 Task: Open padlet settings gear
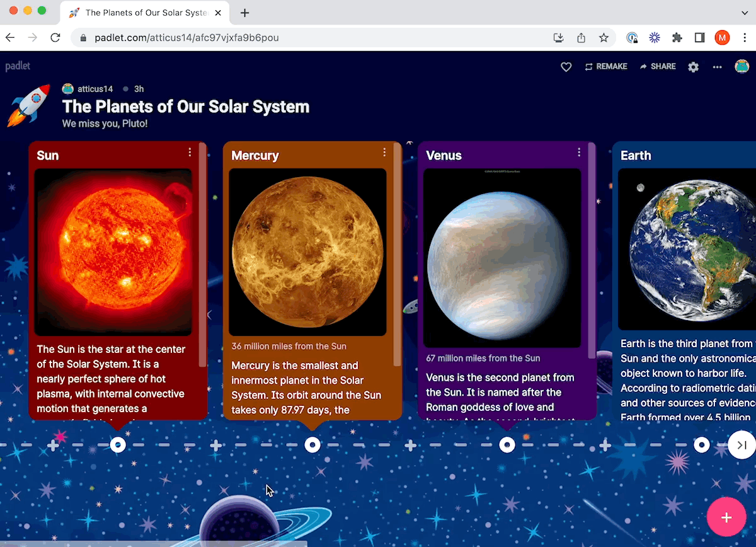[x=694, y=67]
